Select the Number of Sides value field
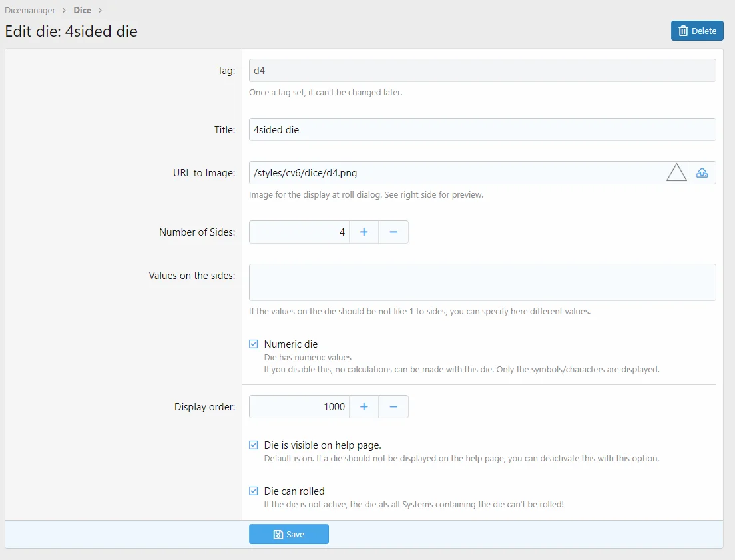This screenshot has width=735, height=560. 299,232
